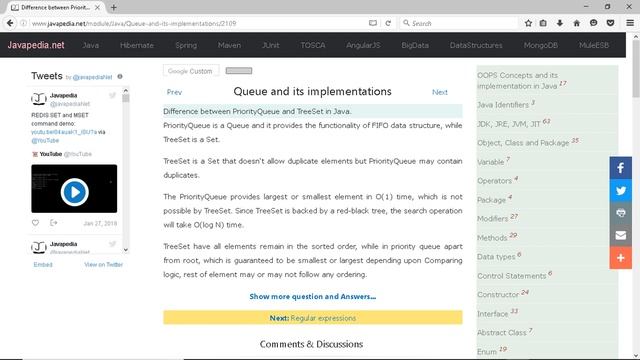Open chat smiley icon in toolbar
This screenshot has height=360, width=640.
pyautogui.click(x=593, y=23)
